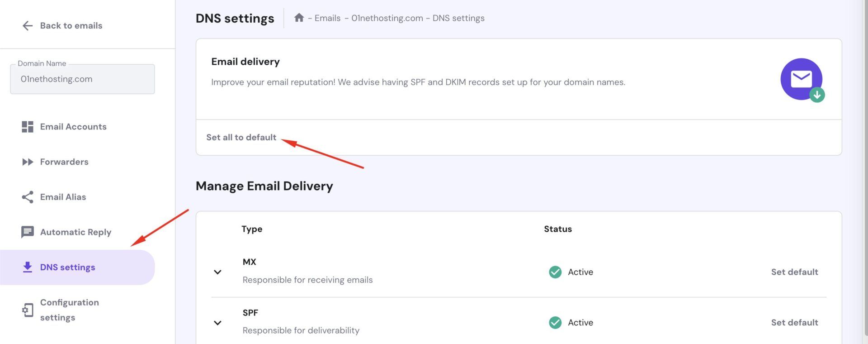Click the purple envelope email delivery icon
868x344 pixels.
pyautogui.click(x=802, y=79)
